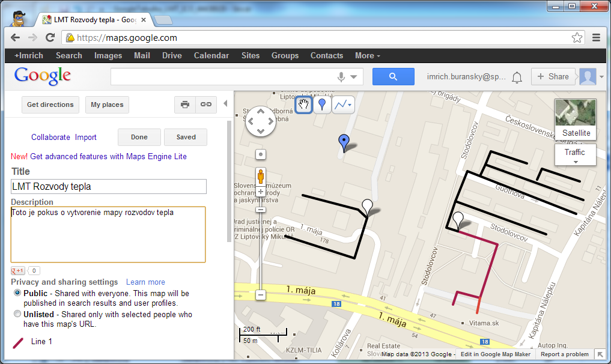The height and width of the screenshot is (364, 611).
Task: Click the blue placemark pin on map
Action: coord(344,142)
